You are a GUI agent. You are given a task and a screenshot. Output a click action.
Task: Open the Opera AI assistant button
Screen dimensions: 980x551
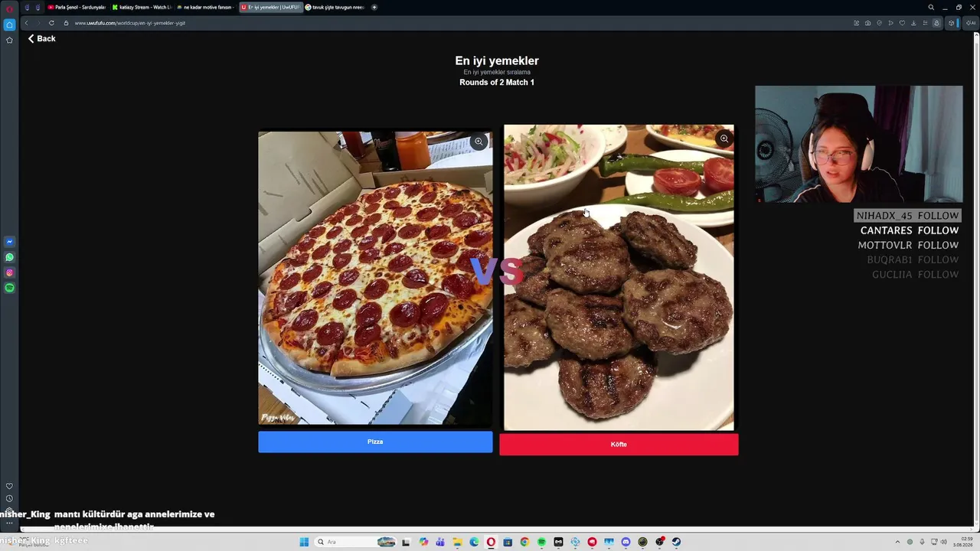click(x=970, y=23)
